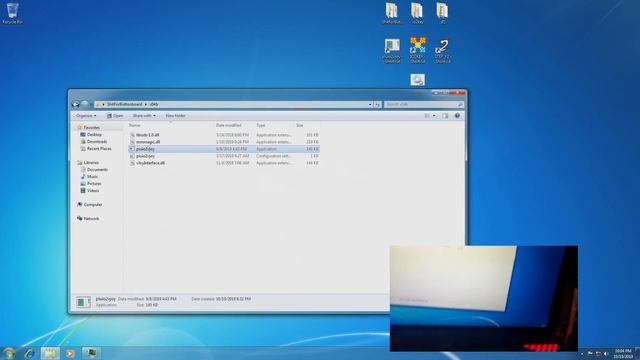Viewport: 640px width, 360px height.
Task: Open the taskbar clock and date
Action: (x=623, y=353)
